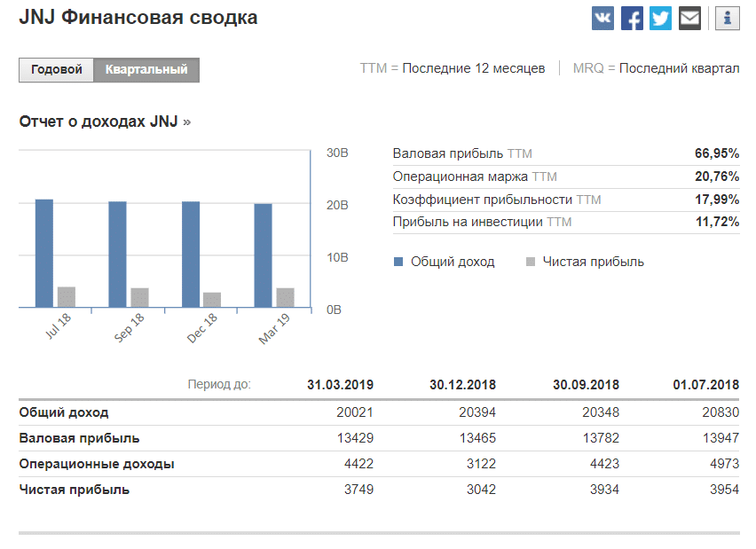Click the Mar 19 gray net income bar
This screenshot has width=756, height=549.
(x=286, y=297)
